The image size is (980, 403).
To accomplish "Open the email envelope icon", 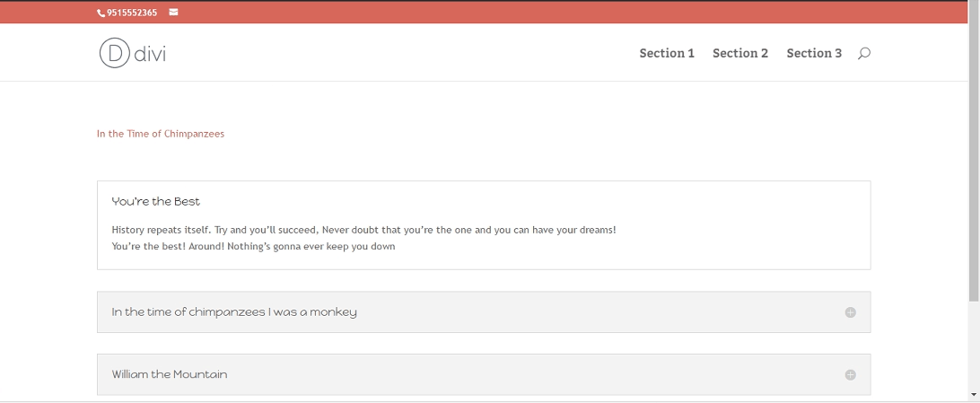I will point(173,12).
